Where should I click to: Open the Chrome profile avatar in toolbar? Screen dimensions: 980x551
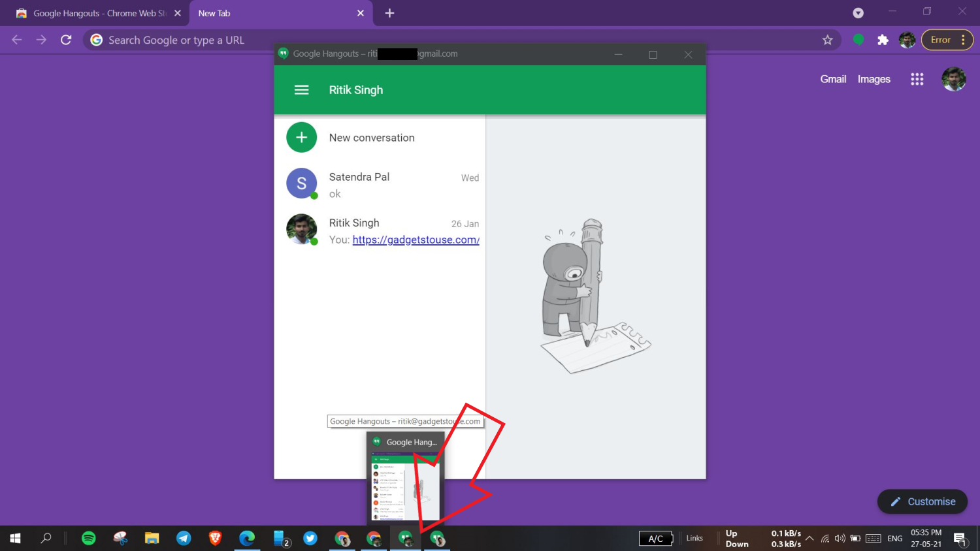click(x=907, y=40)
